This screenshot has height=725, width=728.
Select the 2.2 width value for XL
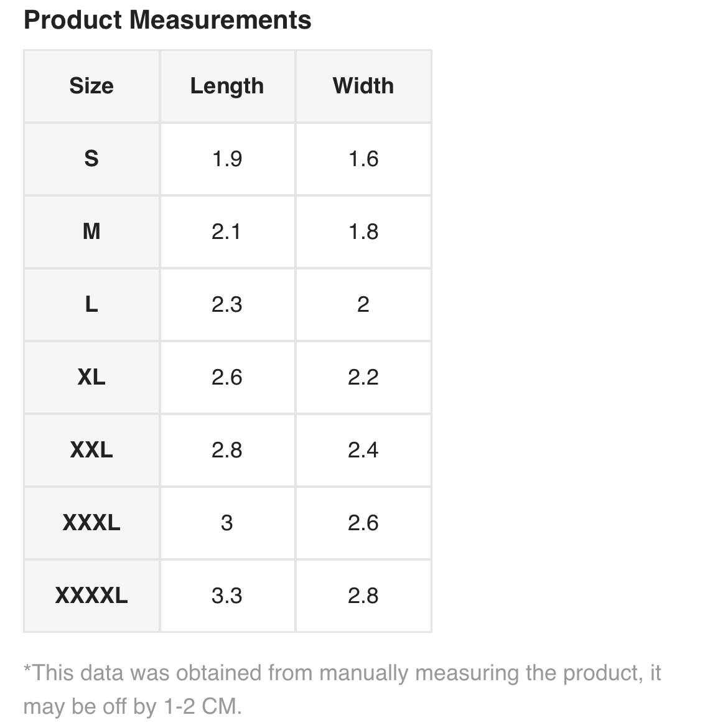pos(363,377)
